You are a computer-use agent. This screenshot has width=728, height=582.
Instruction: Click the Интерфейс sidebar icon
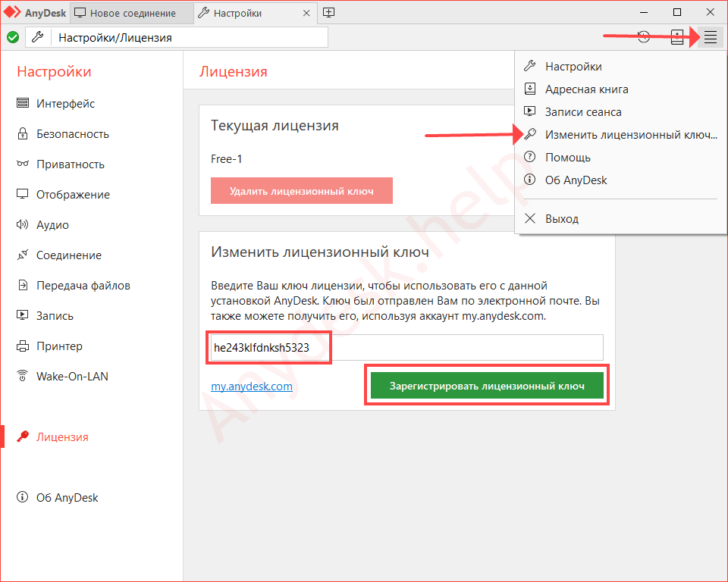22,103
